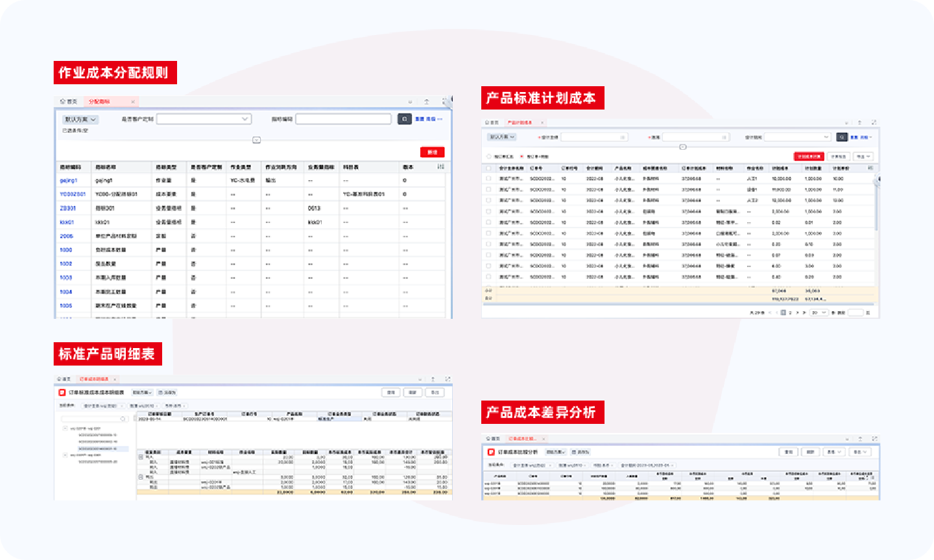Select the first radio option above plan cost table

pos(489,157)
